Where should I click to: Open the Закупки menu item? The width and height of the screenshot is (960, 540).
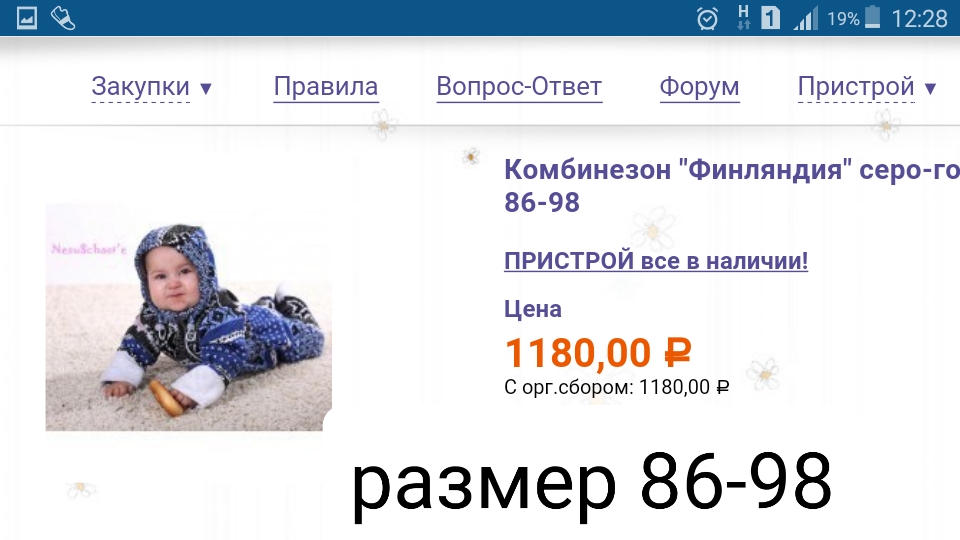[x=141, y=87]
